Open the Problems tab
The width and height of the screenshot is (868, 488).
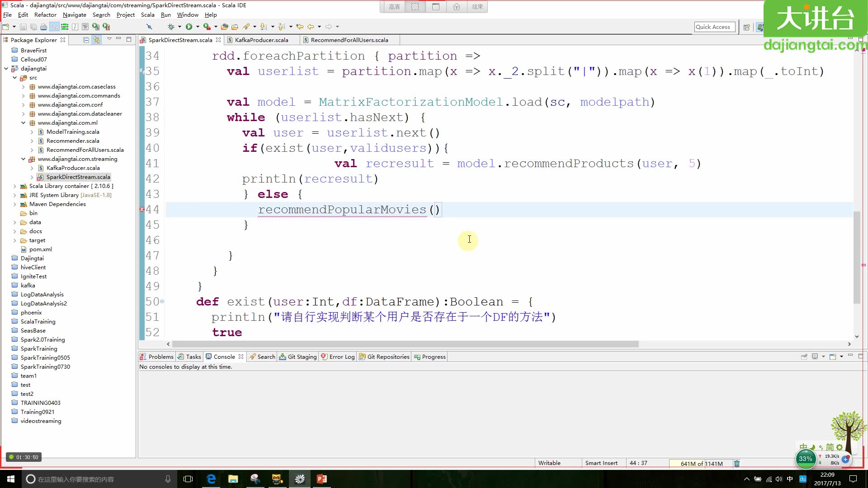point(157,357)
